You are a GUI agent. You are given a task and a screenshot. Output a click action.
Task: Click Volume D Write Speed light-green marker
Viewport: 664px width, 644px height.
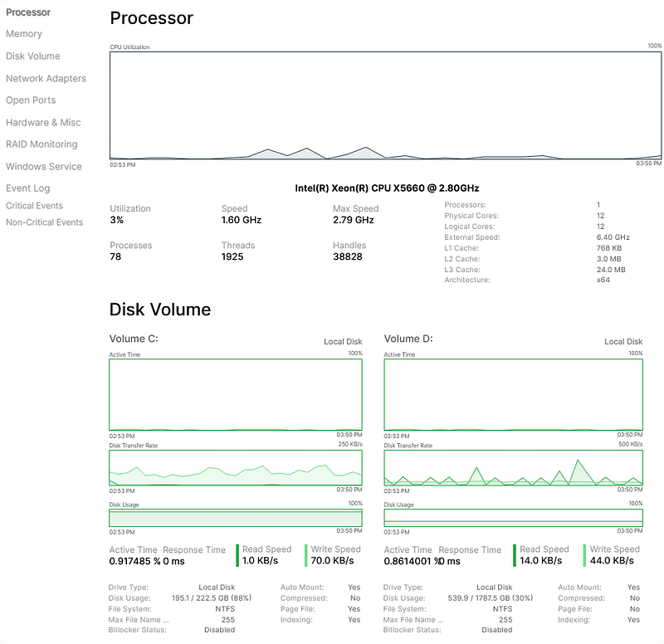584,555
